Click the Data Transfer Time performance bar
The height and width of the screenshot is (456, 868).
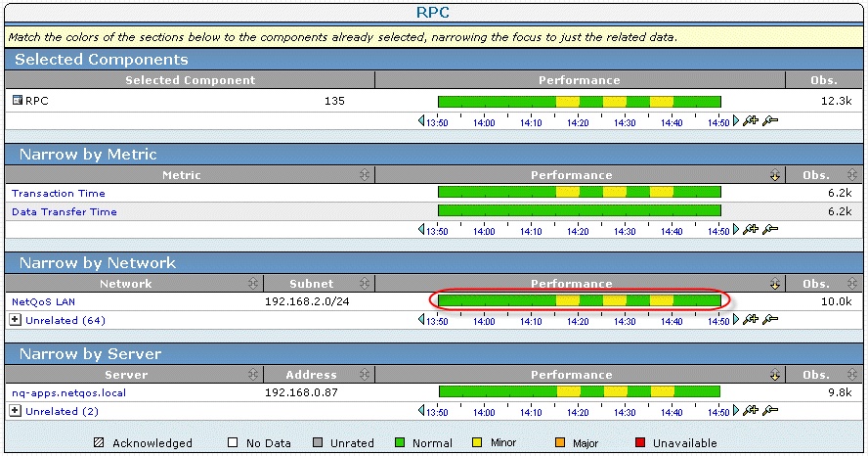point(580,210)
